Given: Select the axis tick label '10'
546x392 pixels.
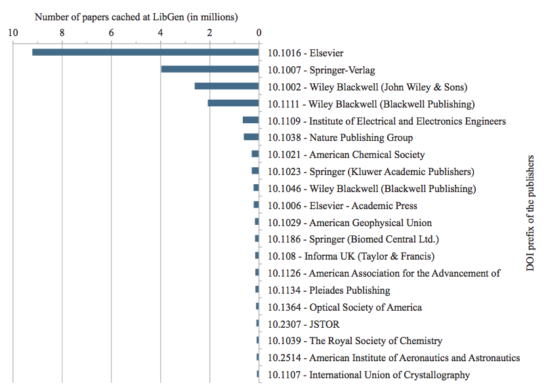Looking at the screenshot, I should point(13,33).
